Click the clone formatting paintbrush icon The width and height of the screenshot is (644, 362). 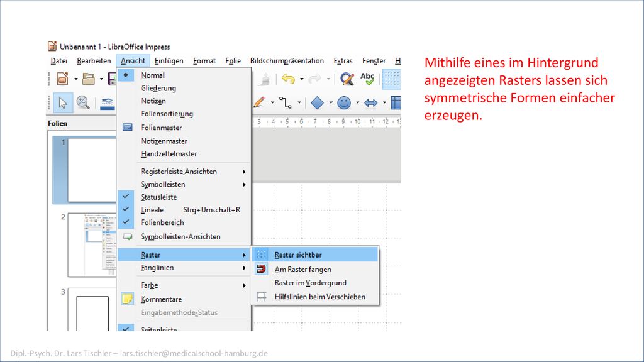click(265, 79)
